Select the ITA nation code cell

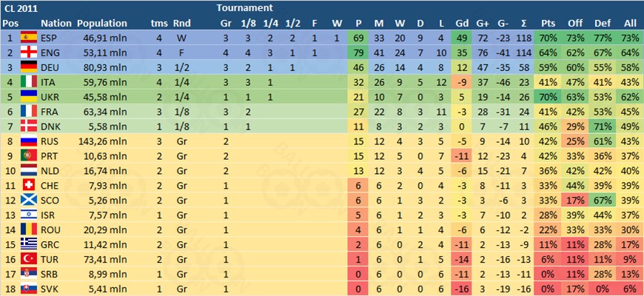click(47, 83)
